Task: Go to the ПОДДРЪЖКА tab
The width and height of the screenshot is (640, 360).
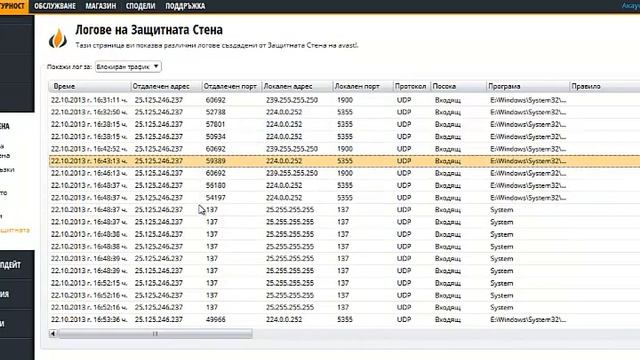Action: coord(185,6)
